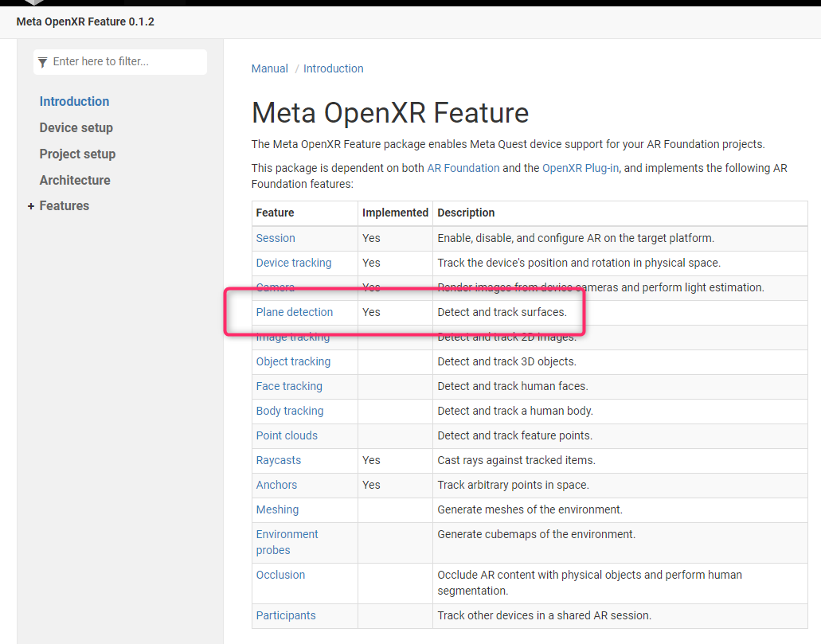Open the Object tracking link
This screenshot has height=644, width=821.
coord(293,361)
